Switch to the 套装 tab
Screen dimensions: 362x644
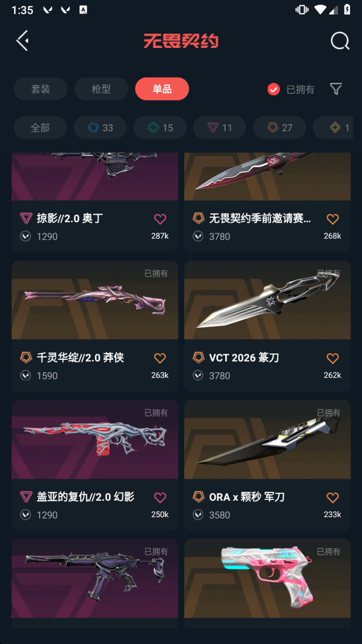40,89
